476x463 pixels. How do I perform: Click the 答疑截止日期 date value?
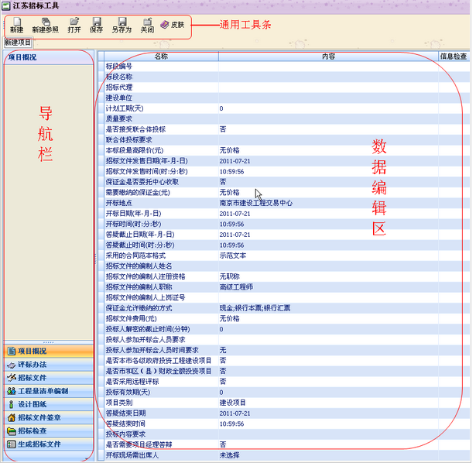coord(235,235)
